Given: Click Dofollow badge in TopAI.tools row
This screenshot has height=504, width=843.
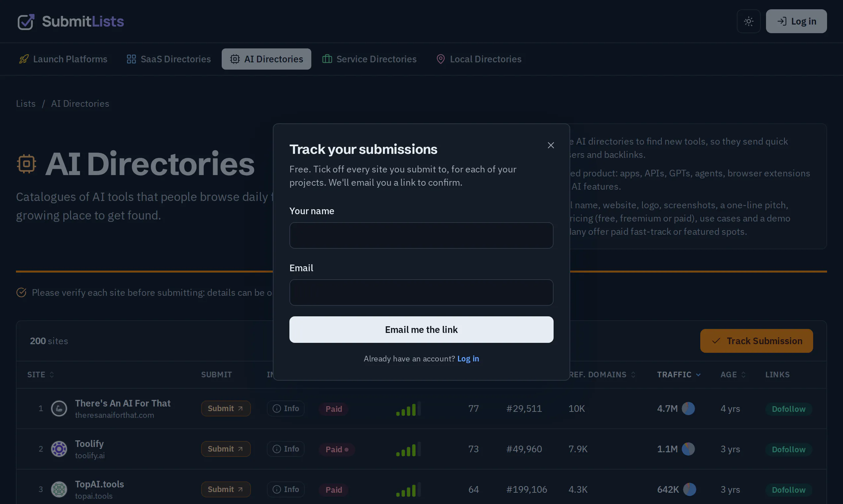Looking at the screenshot, I should pyautogui.click(x=789, y=490).
